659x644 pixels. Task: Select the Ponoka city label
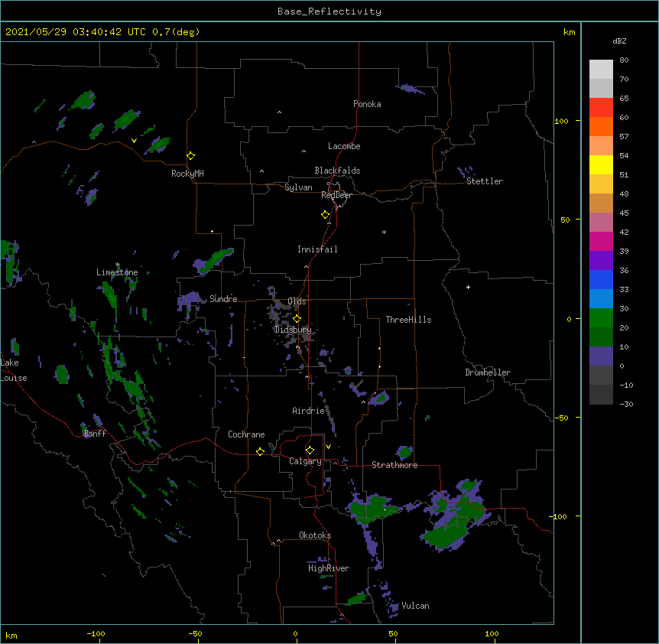tap(367, 104)
